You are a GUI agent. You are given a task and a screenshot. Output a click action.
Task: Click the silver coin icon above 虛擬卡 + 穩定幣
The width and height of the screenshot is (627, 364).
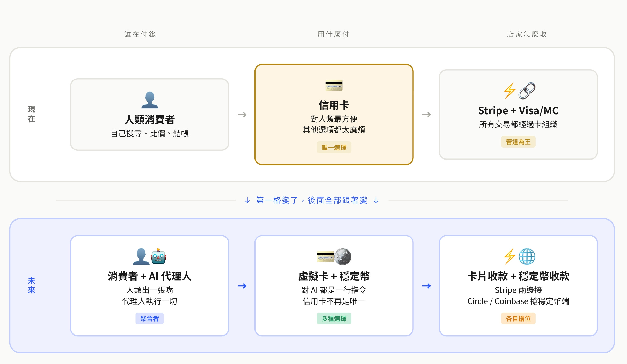coord(342,257)
